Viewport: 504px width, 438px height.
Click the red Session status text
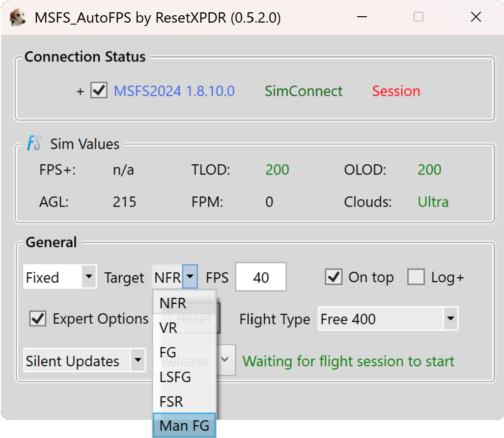click(x=396, y=91)
